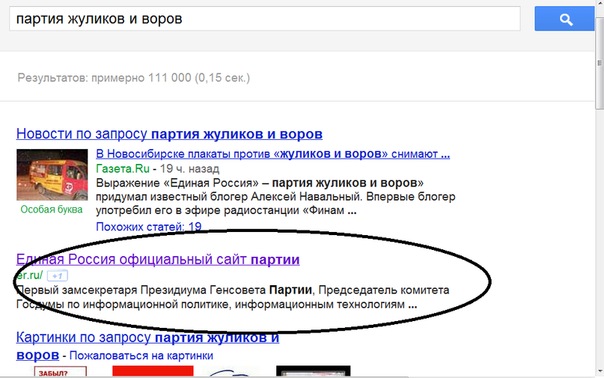Click the blue magnifier search button
The image size is (604, 378).
pyautogui.click(x=564, y=18)
